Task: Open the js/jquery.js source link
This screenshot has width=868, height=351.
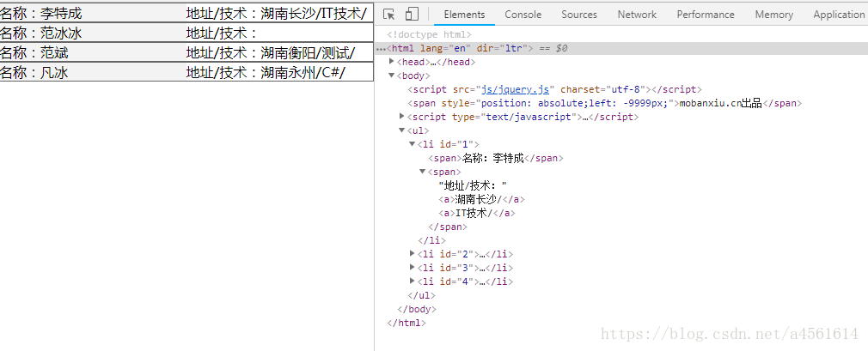Action: point(515,89)
